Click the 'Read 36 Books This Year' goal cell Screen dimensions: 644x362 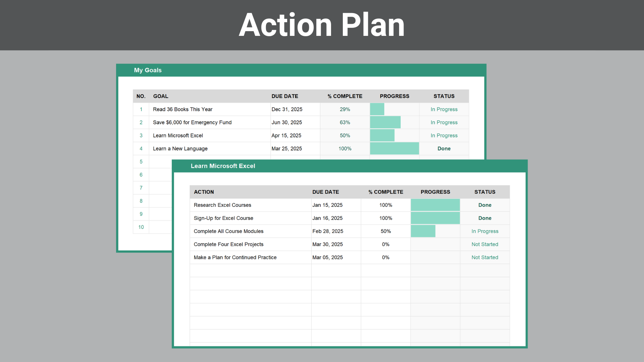point(183,109)
